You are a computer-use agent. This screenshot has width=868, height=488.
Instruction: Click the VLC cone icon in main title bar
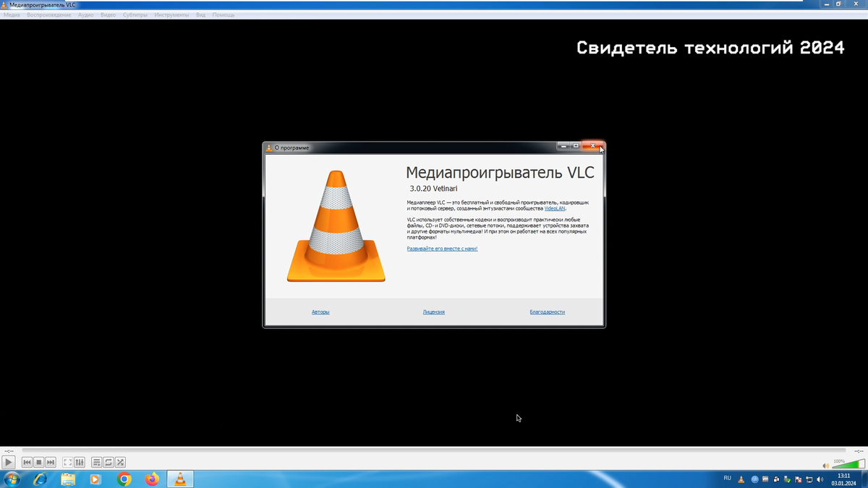(4, 4)
